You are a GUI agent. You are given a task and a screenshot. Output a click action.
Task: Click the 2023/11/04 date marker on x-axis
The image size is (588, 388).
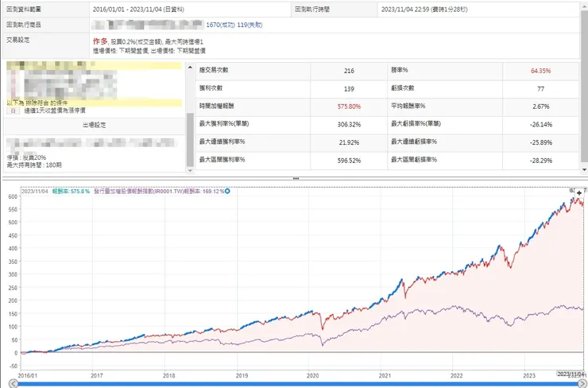(571, 374)
